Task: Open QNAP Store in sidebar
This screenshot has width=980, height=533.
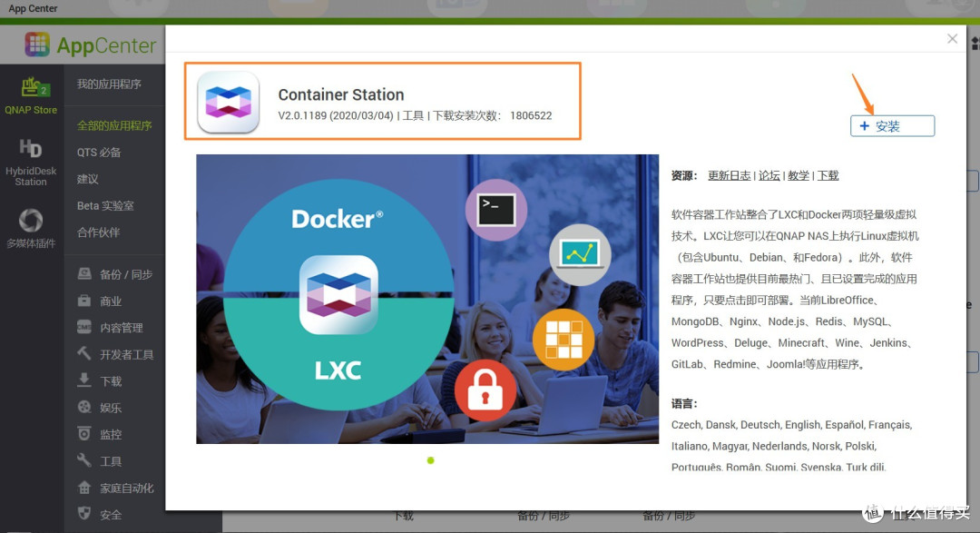Action: click(31, 95)
